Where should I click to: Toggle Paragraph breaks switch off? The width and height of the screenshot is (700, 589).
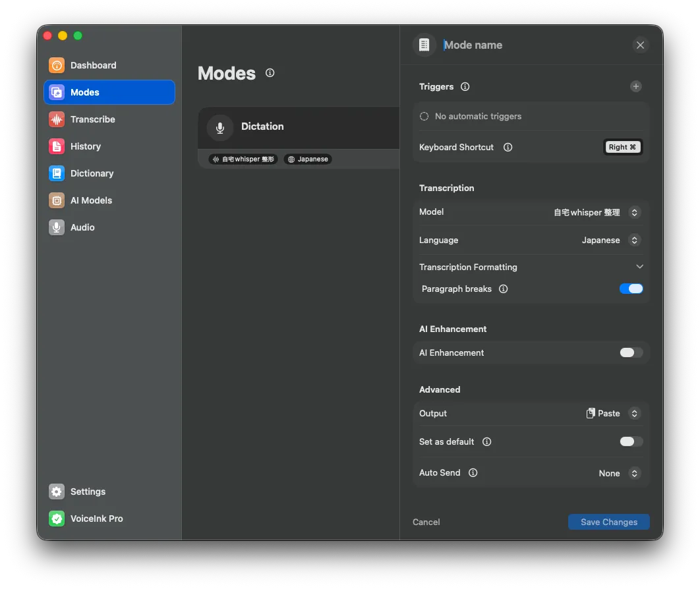pyautogui.click(x=631, y=289)
